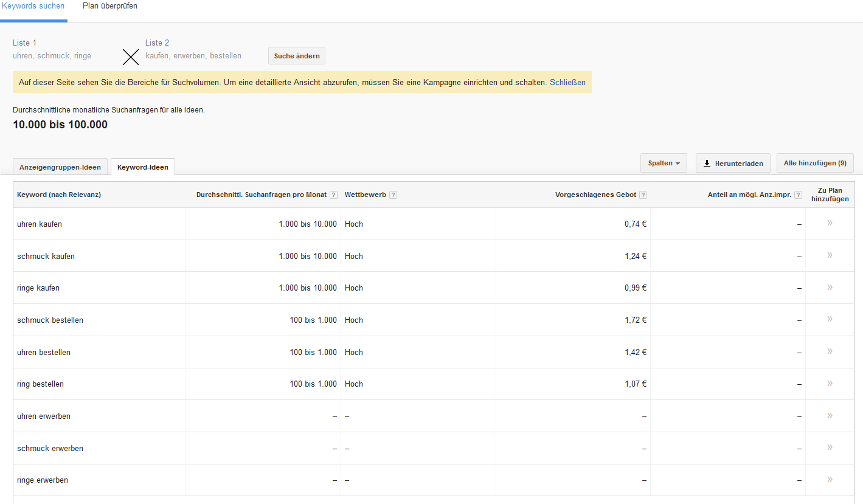Open the Keyword-Ideen tab
Screen dimensions: 863x504
pyautogui.click(x=142, y=166)
